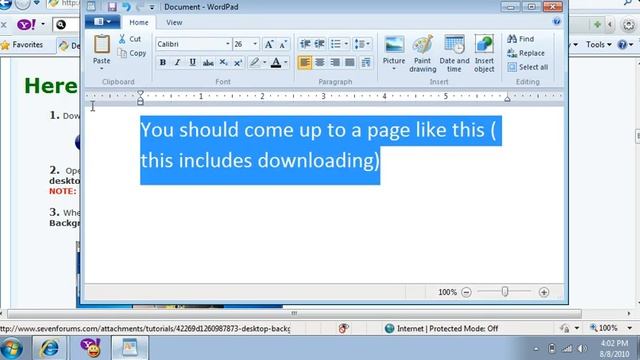Open Internet Explorer from the taskbar

(49, 348)
